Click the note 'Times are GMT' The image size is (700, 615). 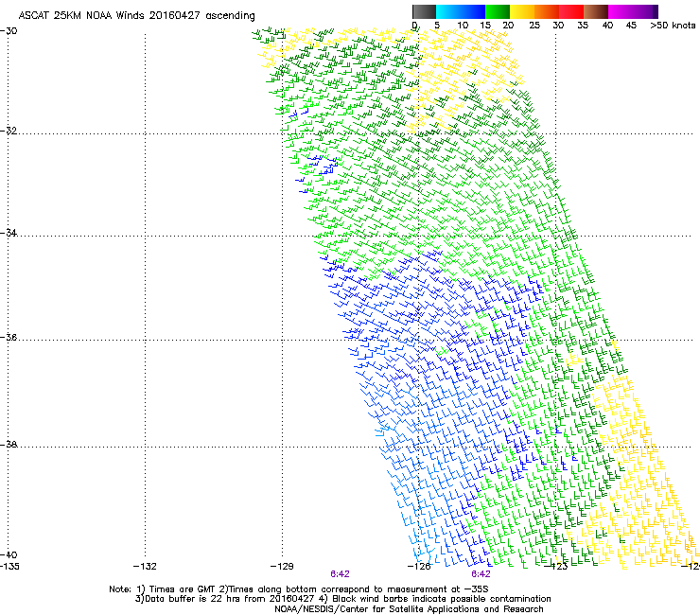click(x=182, y=589)
